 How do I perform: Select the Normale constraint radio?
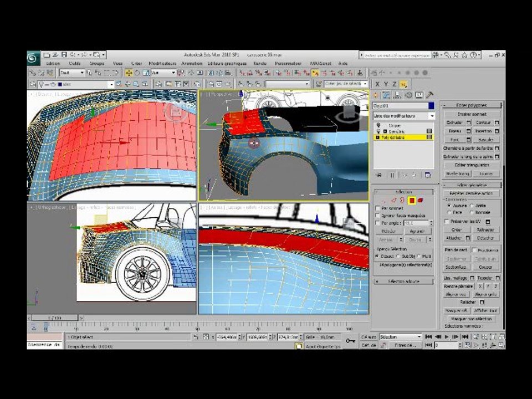(472, 212)
